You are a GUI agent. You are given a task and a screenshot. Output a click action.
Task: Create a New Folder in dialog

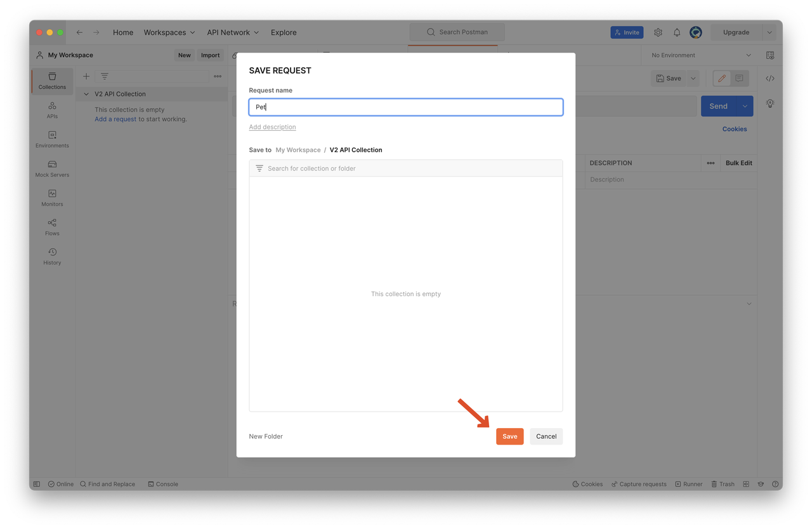click(x=266, y=436)
